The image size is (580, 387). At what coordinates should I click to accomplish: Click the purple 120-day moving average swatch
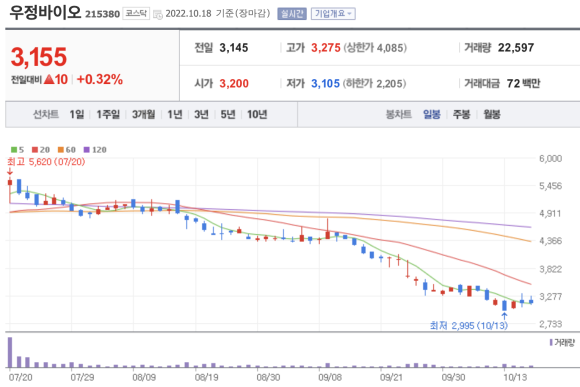click(87, 150)
